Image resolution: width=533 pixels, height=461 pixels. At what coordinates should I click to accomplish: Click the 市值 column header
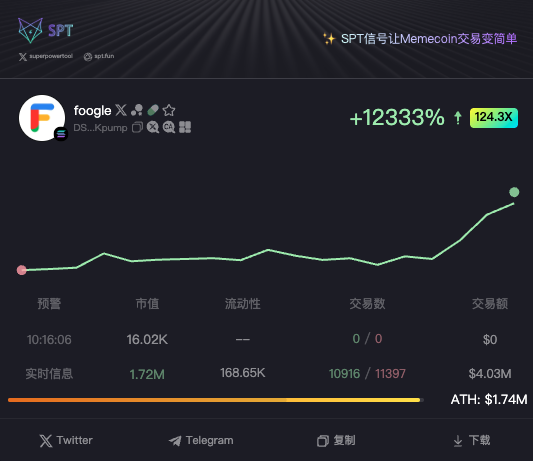147,304
